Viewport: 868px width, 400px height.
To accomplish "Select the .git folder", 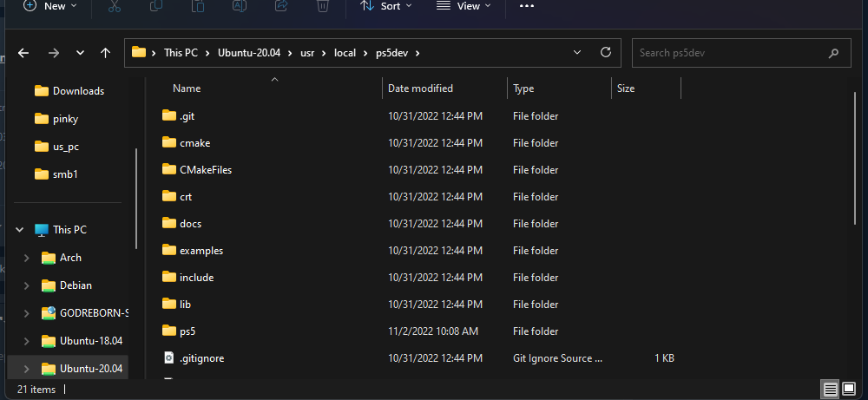I will pyautogui.click(x=187, y=116).
